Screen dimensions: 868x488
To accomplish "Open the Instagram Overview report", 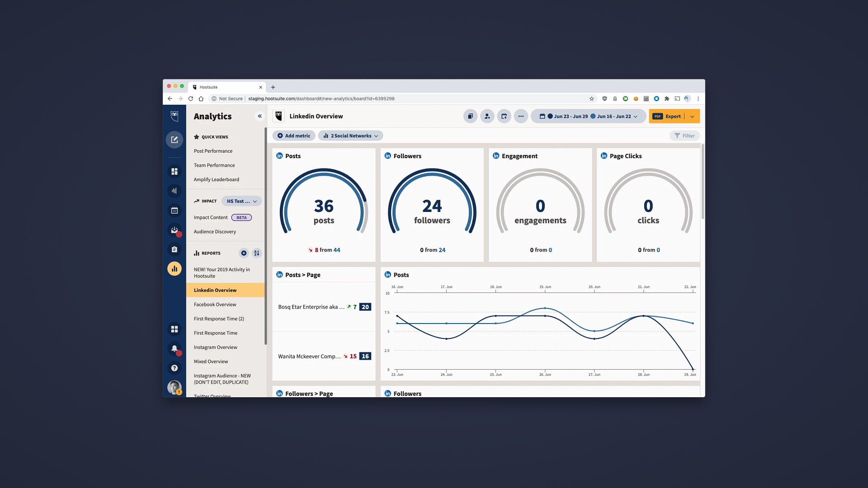I will (x=215, y=347).
